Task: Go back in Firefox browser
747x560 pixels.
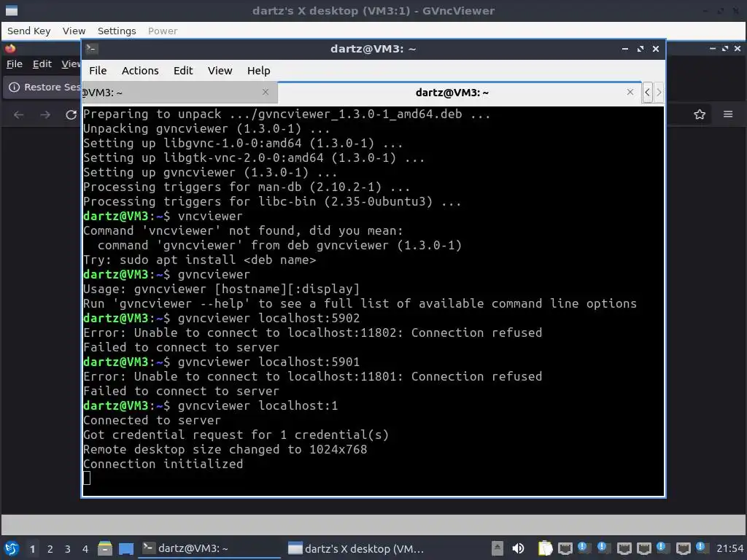Action: tap(18, 114)
